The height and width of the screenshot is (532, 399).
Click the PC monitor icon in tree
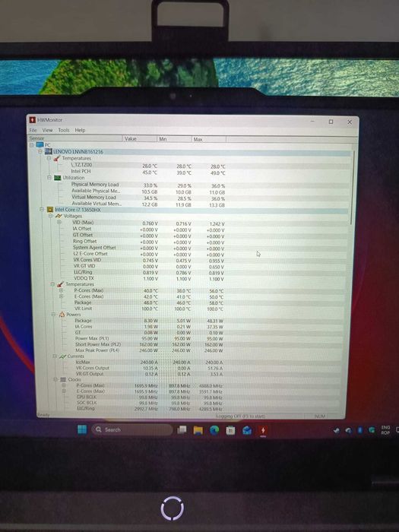(40, 145)
